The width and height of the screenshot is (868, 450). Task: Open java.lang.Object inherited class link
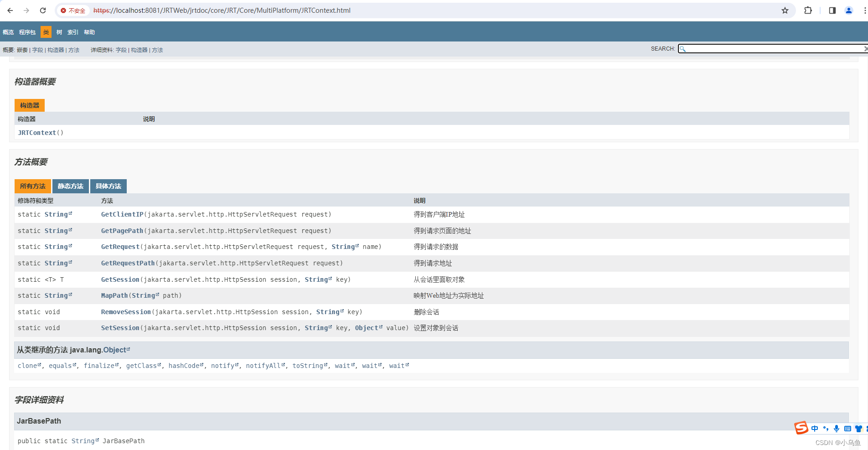click(x=116, y=350)
